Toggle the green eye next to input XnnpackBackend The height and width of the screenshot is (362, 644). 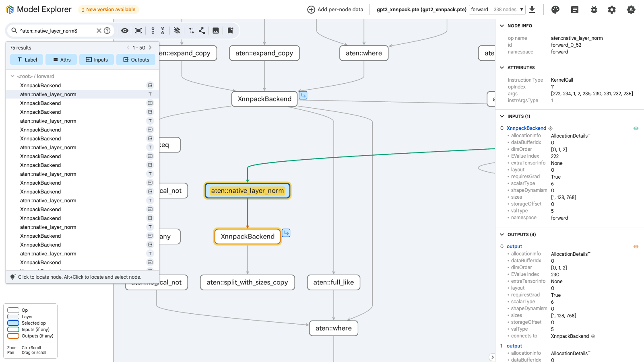click(x=636, y=128)
